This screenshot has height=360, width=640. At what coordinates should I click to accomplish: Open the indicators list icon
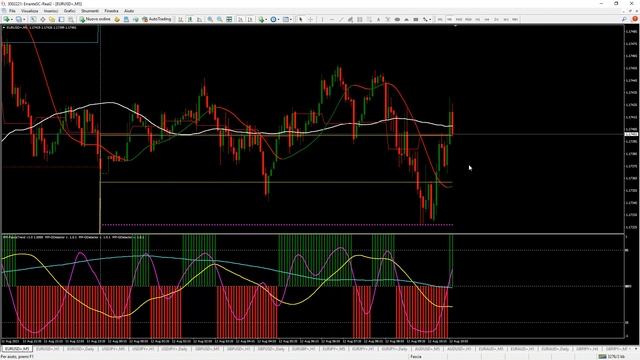[261, 19]
